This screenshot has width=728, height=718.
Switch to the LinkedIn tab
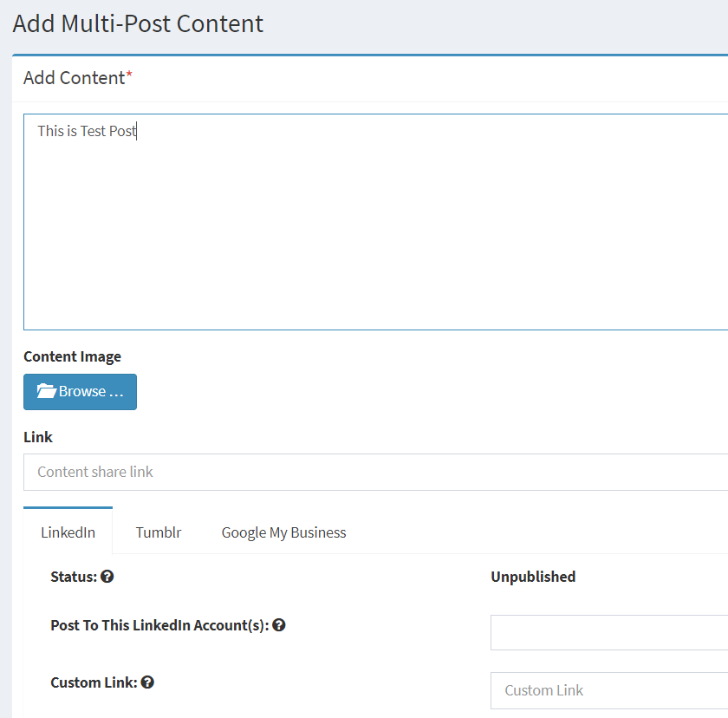pyautogui.click(x=68, y=532)
